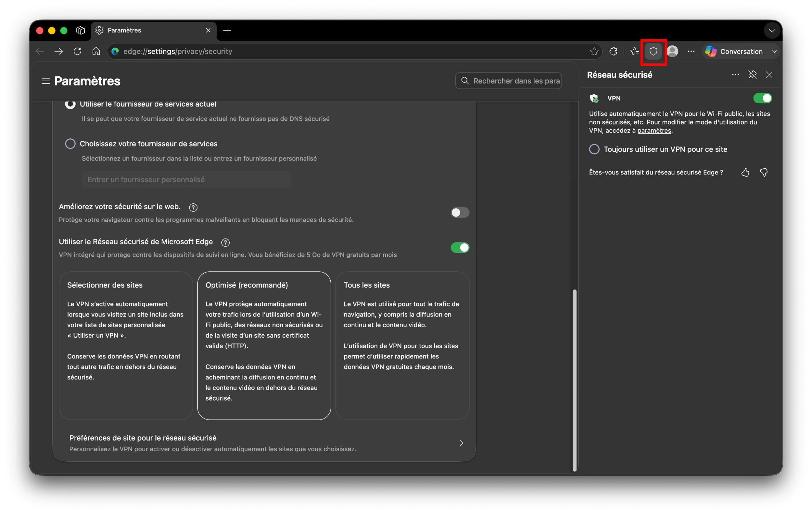Open a new tab with plus
Image resolution: width=812 pixels, height=514 pixels.
click(227, 30)
